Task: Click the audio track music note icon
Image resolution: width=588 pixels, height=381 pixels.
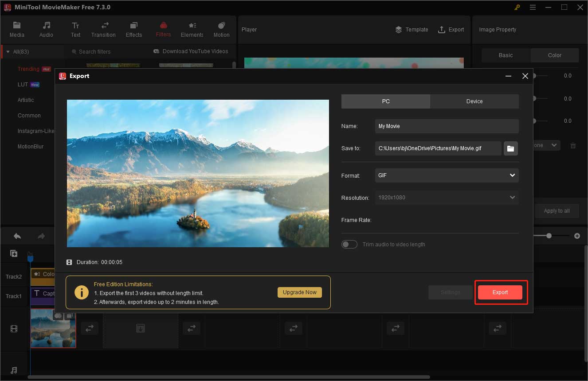Action: pyautogui.click(x=14, y=370)
